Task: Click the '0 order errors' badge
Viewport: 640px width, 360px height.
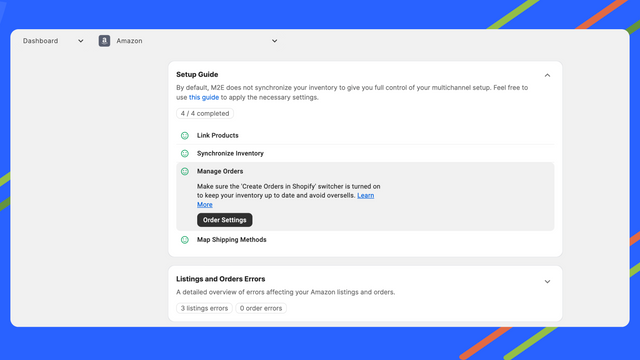Action: [261, 308]
